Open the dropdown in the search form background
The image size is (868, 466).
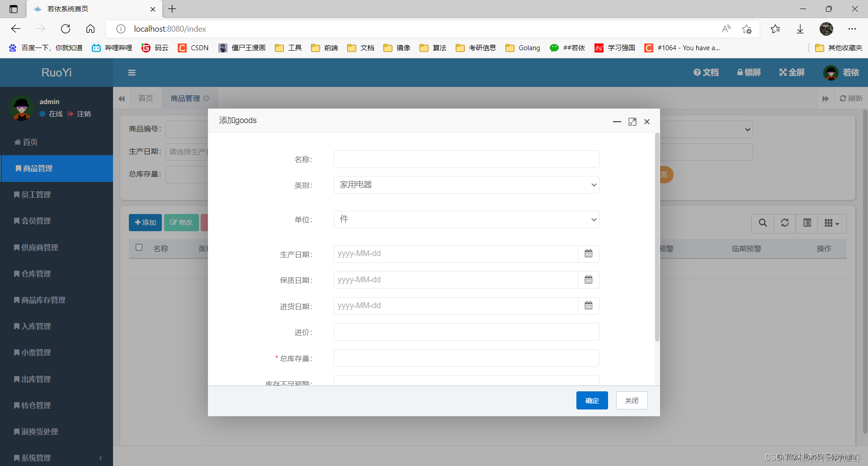(x=707, y=130)
